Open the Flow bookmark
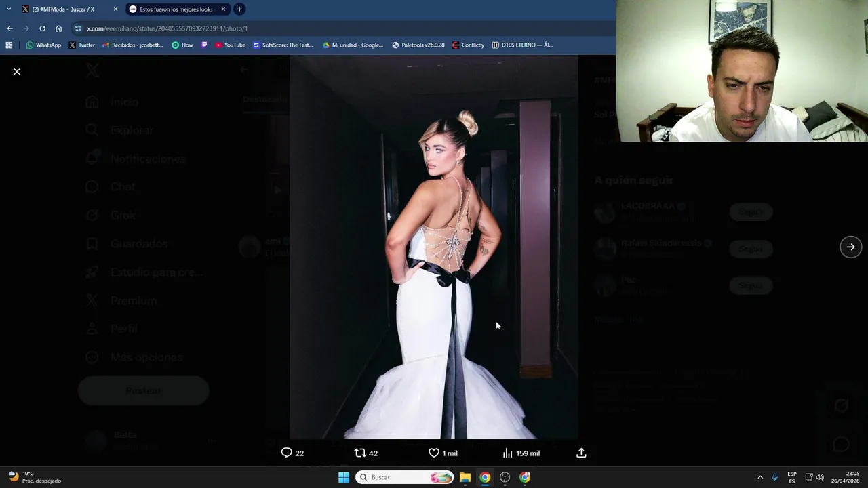 [x=182, y=45]
